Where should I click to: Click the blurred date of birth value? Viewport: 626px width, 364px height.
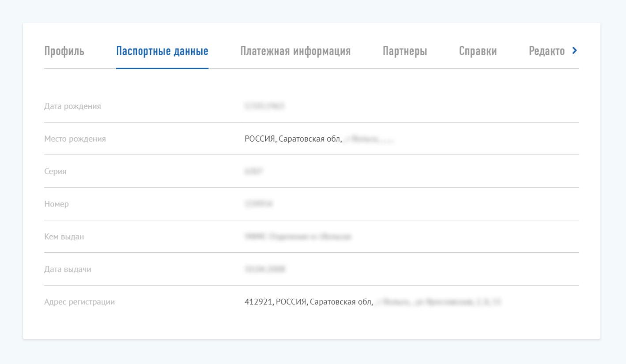point(264,106)
